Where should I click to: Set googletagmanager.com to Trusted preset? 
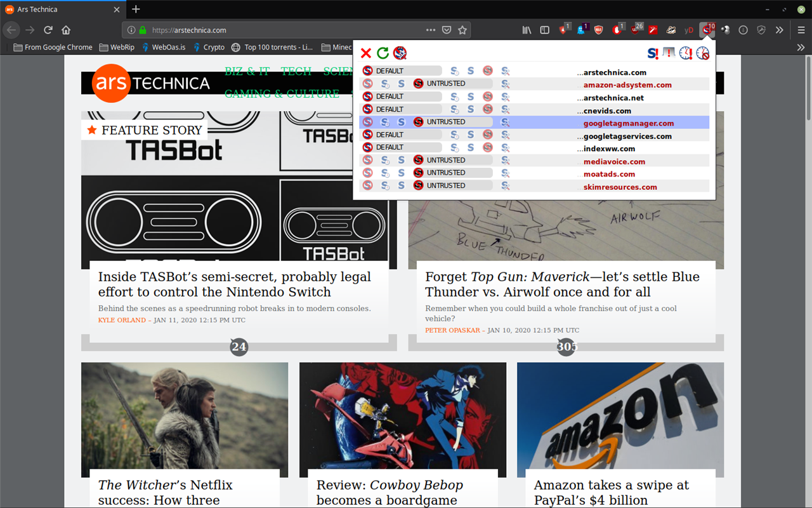coord(401,122)
